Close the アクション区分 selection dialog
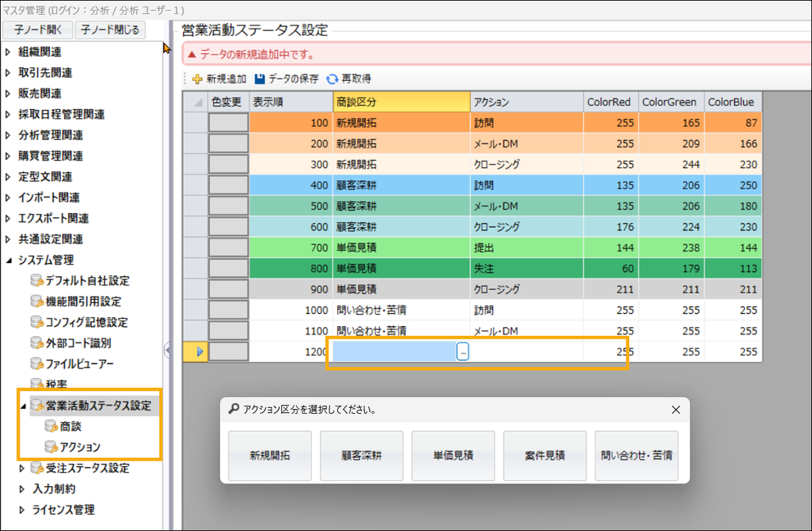 click(676, 410)
